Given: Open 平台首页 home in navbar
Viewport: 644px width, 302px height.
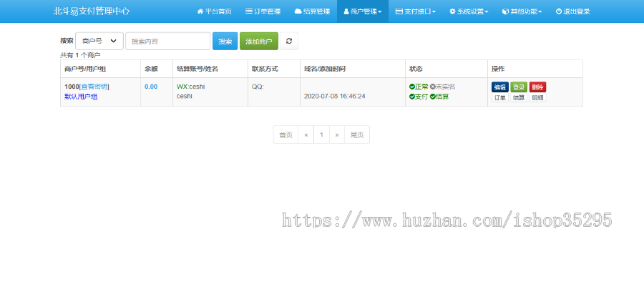Looking at the screenshot, I should tap(214, 11).
